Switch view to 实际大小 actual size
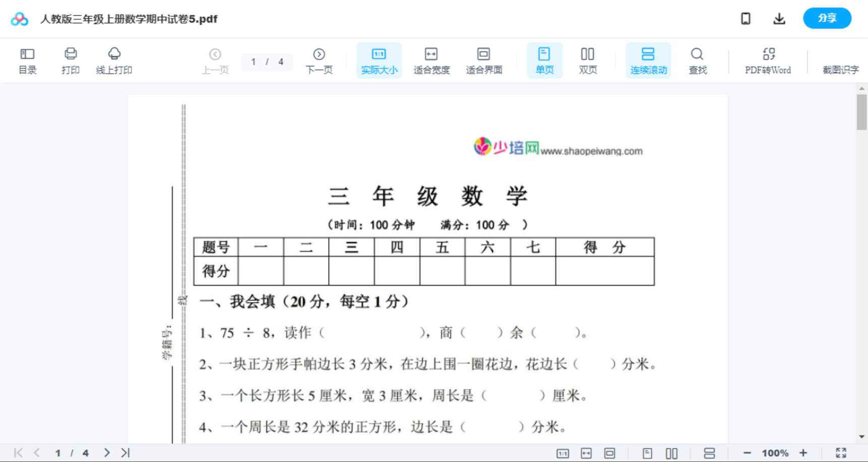Image resolution: width=868 pixels, height=462 pixels. click(x=379, y=60)
